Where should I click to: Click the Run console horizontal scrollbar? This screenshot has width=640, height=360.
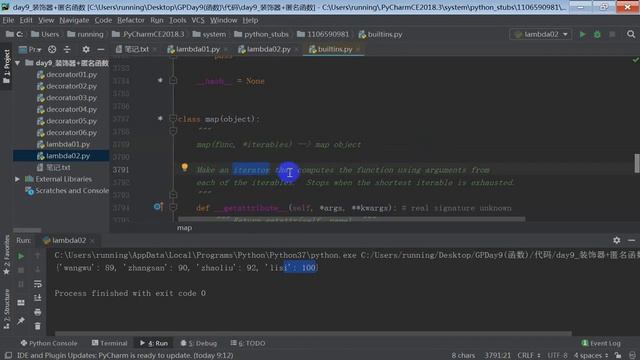[x=313, y=333]
